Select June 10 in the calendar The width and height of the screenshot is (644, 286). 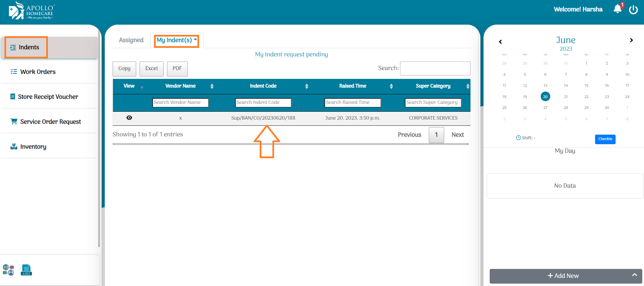click(627, 74)
